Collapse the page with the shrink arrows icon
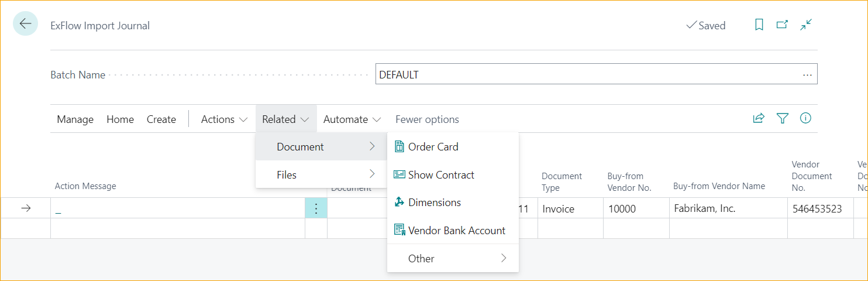The width and height of the screenshot is (868, 281). [806, 25]
